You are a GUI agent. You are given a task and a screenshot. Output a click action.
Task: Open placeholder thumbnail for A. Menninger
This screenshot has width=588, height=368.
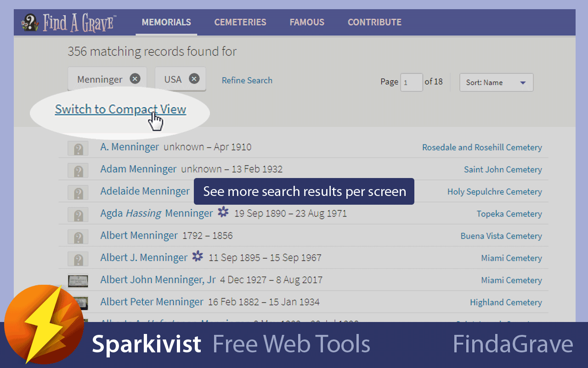pos(78,149)
